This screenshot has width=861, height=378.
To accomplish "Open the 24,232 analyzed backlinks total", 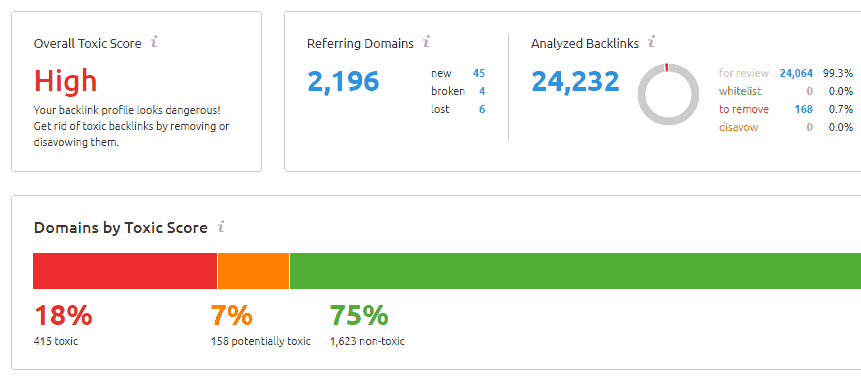I will (x=575, y=81).
